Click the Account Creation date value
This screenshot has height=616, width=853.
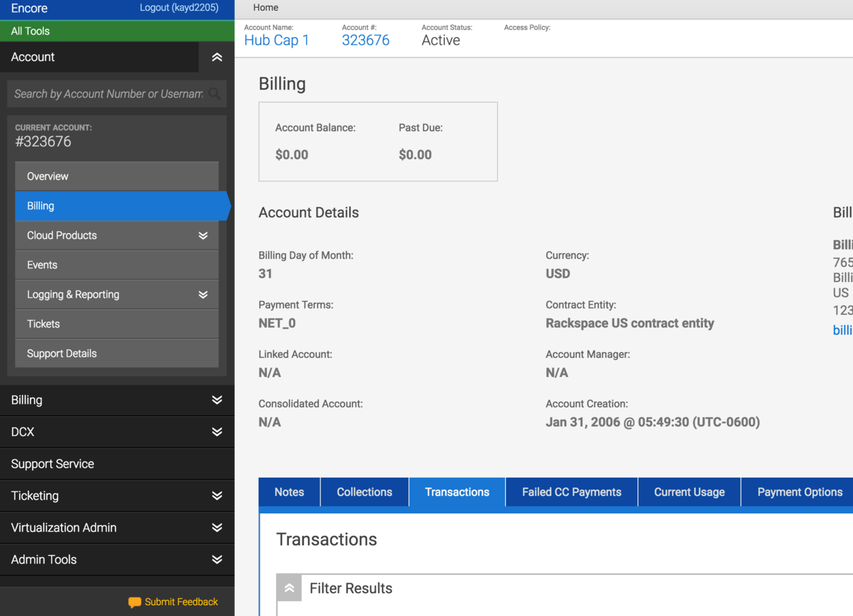tap(652, 422)
